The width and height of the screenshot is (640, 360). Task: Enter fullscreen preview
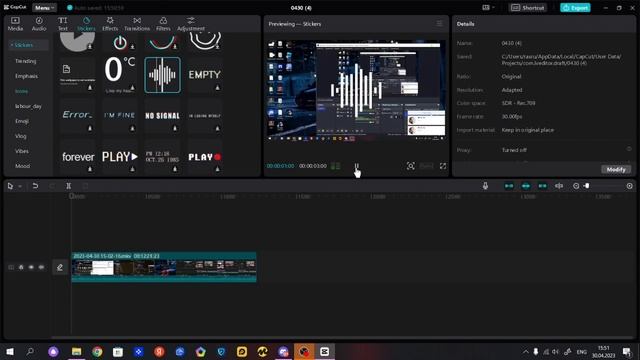pos(443,166)
